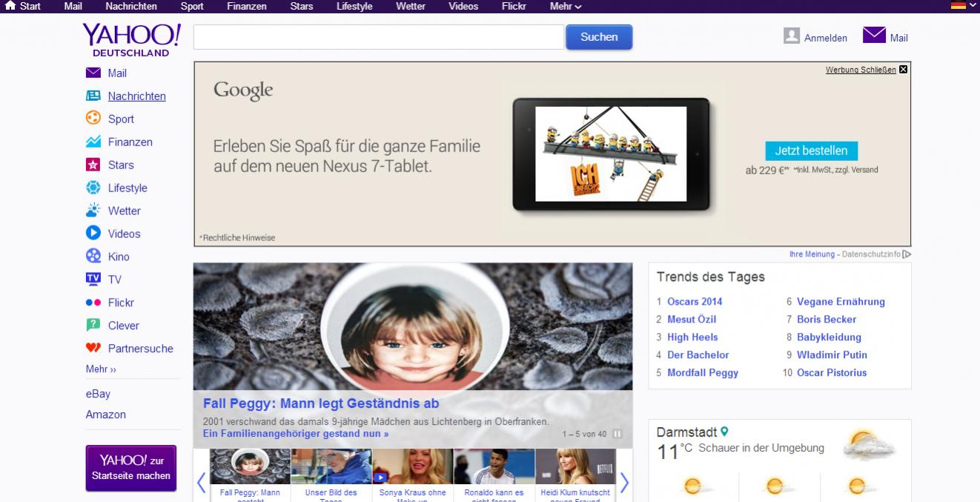Click the TV icon in sidebar
This screenshot has width=980, height=502.
pos(93,279)
